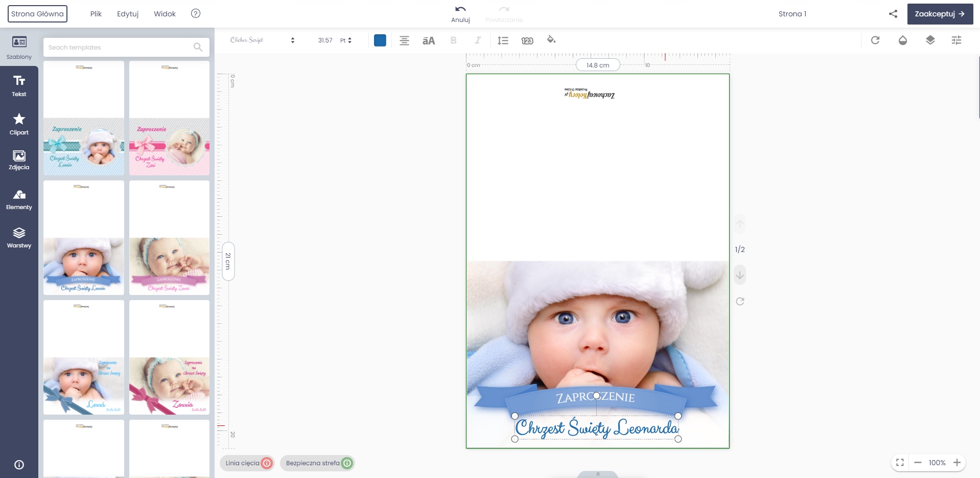Open the Elementy shapes panel
This screenshot has width=980, height=478.
(x=19, y=199)
